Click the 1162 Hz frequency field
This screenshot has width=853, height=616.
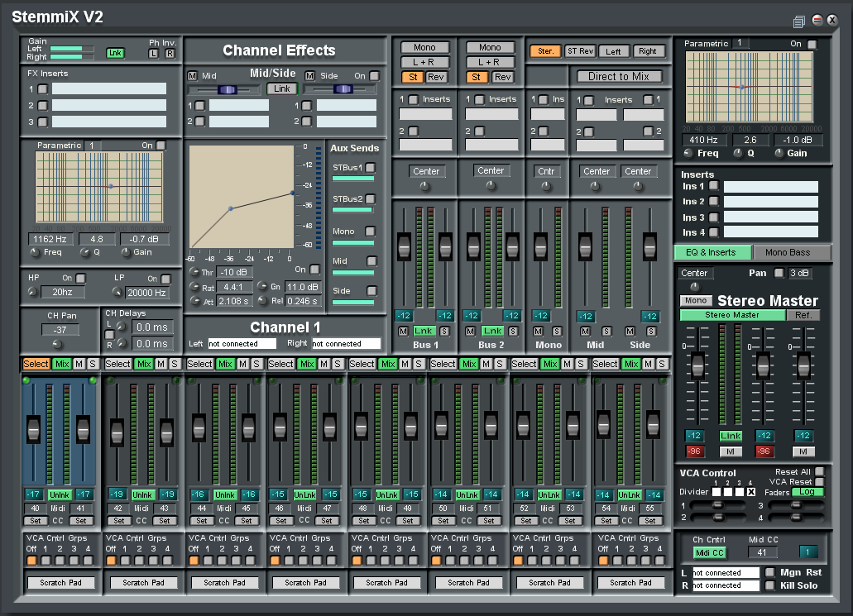tap(50, 239)
